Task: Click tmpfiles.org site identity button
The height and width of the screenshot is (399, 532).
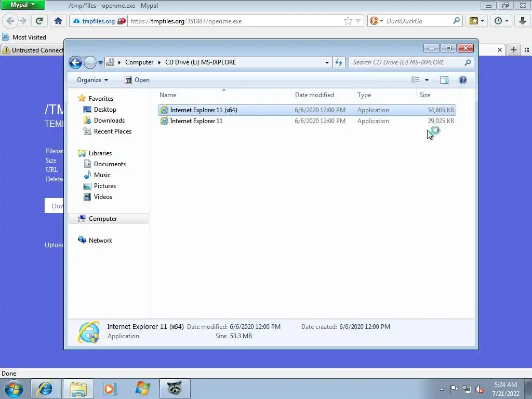Action: [99, 21]
